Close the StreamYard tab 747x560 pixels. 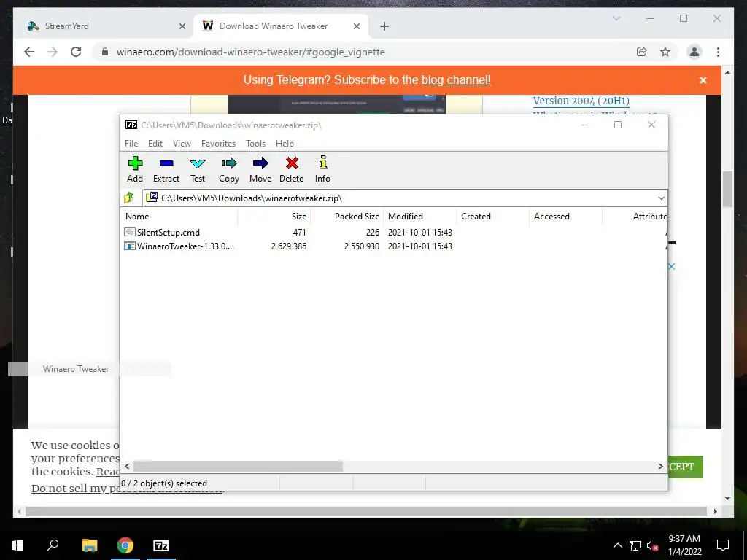pos(182,27)
